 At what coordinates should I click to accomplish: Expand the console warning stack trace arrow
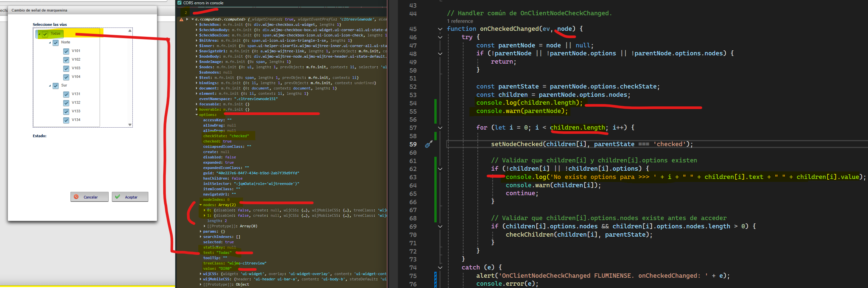pos(187,19)
